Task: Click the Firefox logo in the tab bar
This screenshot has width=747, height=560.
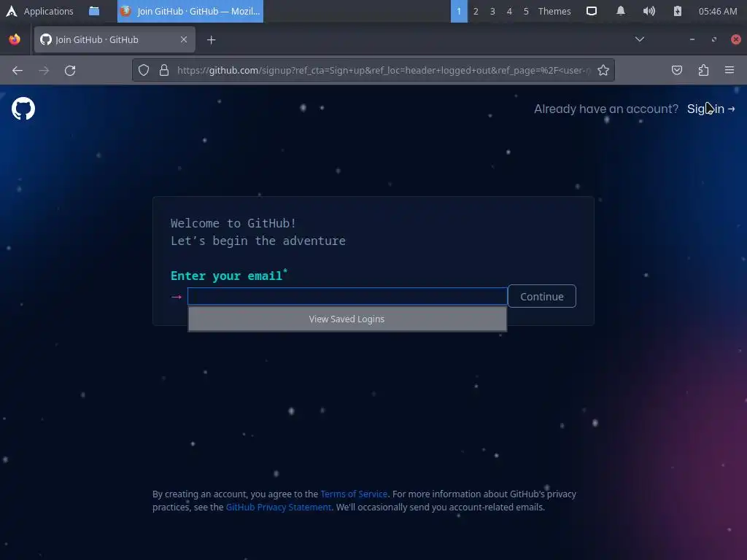Action: tap(15, 39)
